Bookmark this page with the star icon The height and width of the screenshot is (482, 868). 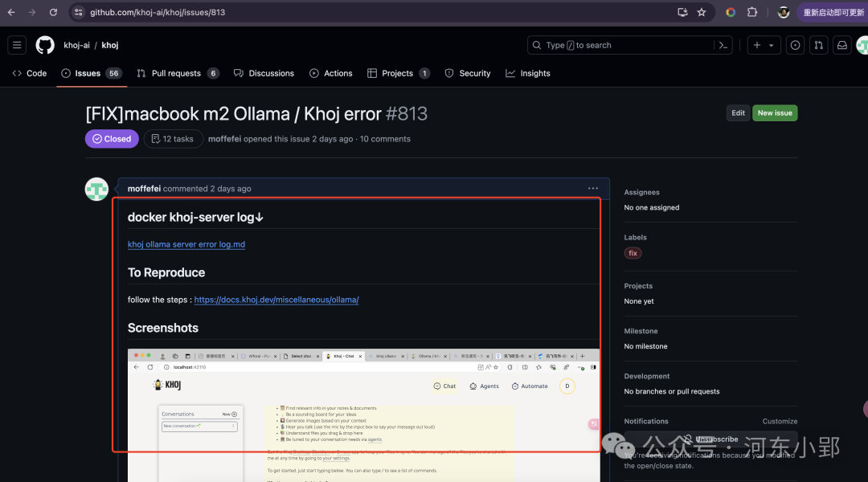[x=702, y=12]
